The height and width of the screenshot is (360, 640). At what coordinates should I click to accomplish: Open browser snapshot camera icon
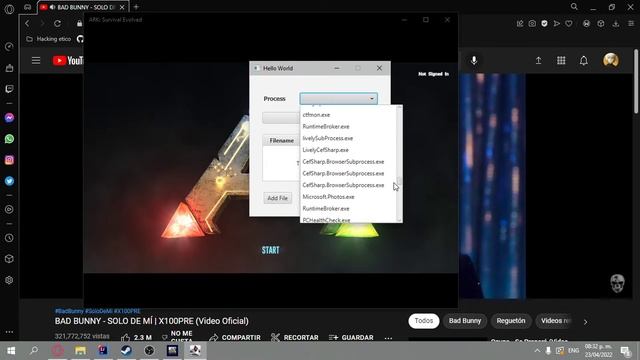click(532, 24)
